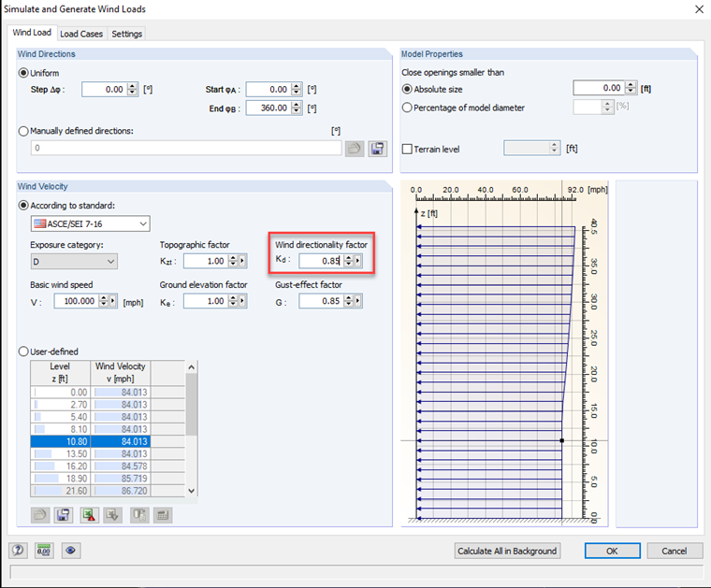Open the help dialog icon
This screenshot has width=711, height=588.
click(18, 551)
